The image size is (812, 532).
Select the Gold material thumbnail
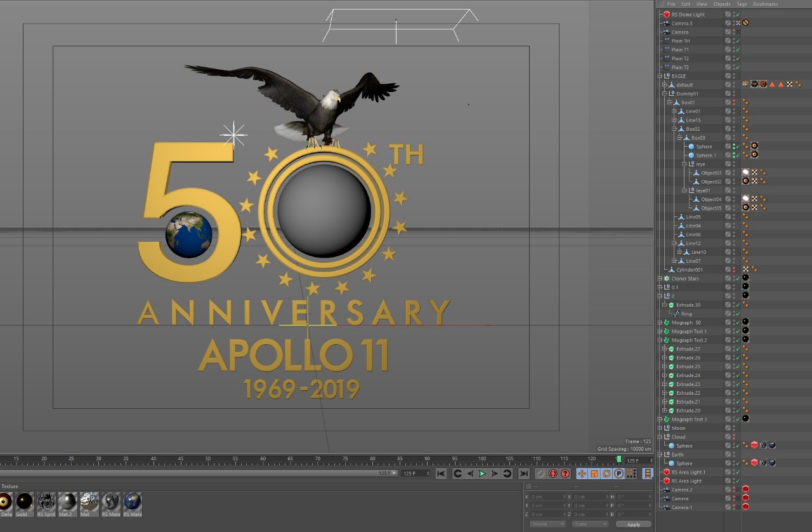tap(24, 503)
